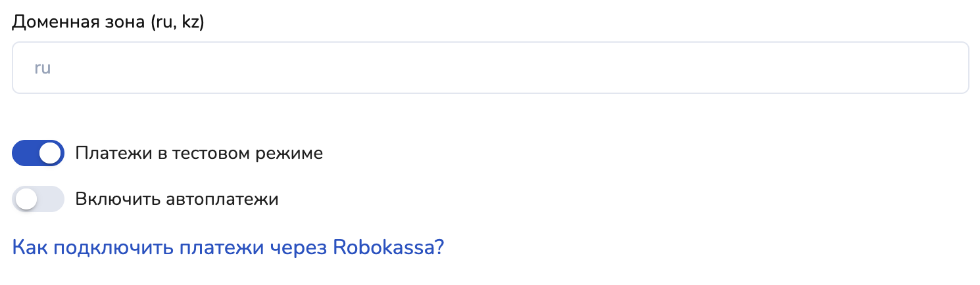Image resolution: width=980 pixels, height=285 pixels.
Task: Click the Доменная зона input field
Action: click(x=490, y=68)
